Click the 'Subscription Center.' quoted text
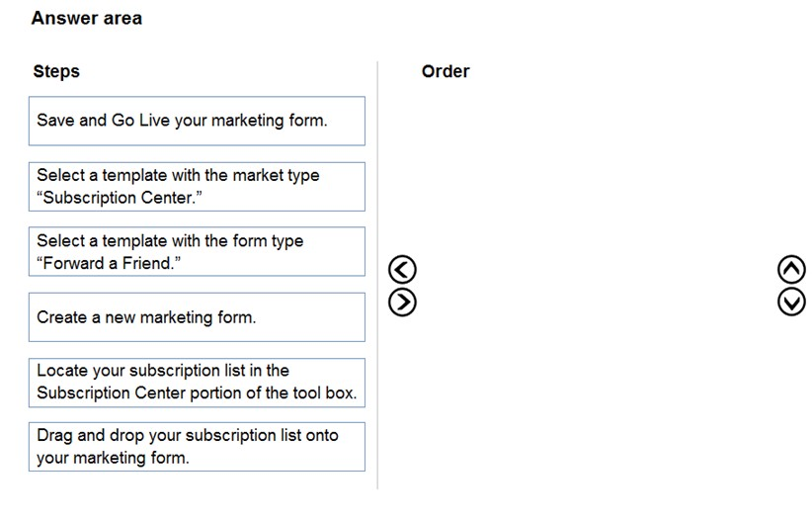The width and height of the screenshot is (812, 521). click(x=120, y=198)
